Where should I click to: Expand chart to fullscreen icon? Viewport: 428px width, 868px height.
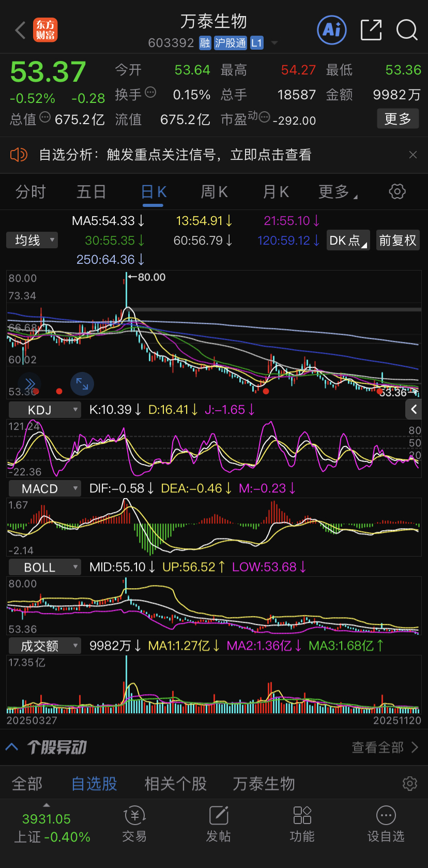pos(82,383)
